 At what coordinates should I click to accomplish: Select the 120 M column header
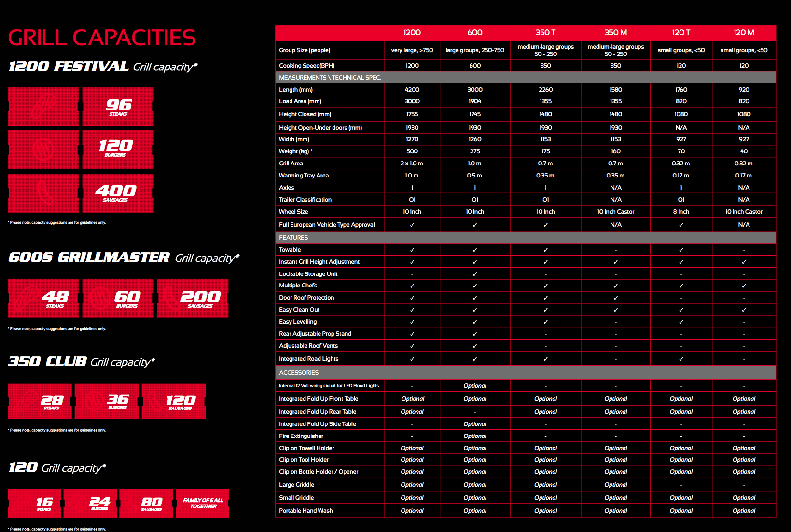[744, 32]
